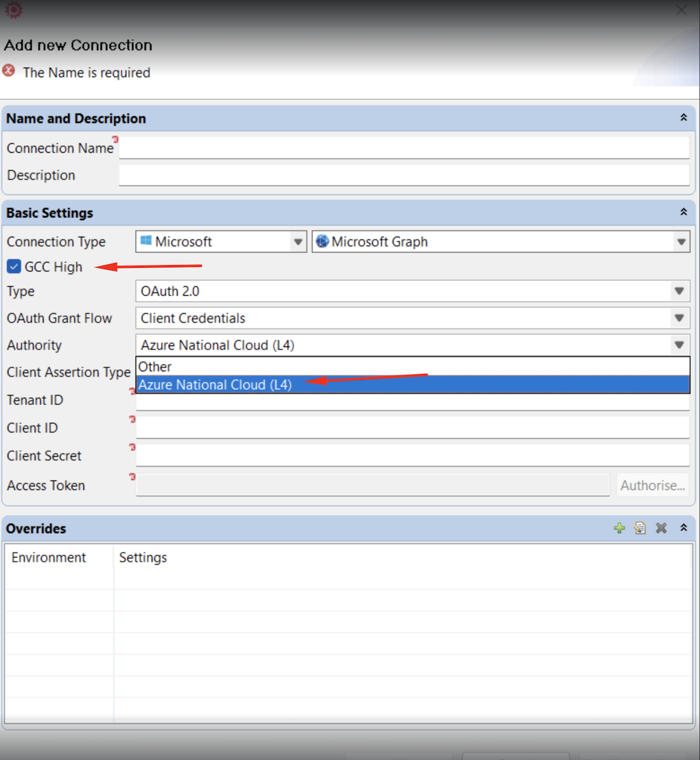Open the Microsoft connection type dropdown

(x=298, y=242)
